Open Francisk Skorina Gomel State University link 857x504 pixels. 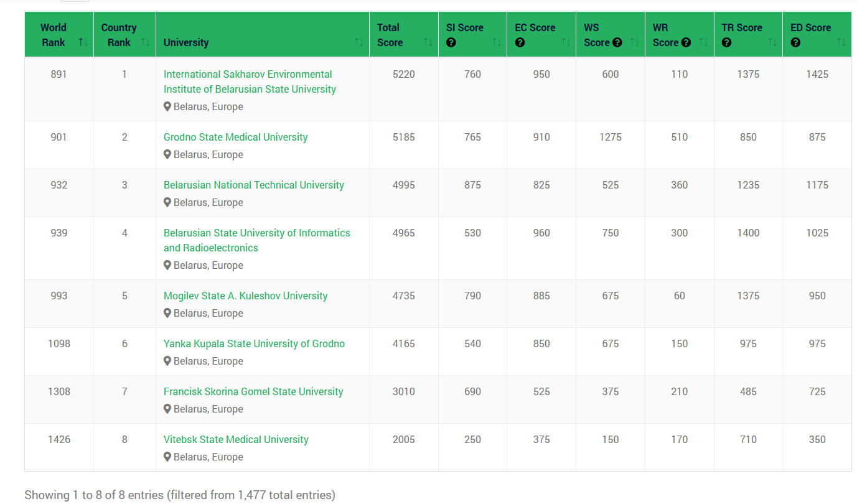253,391
